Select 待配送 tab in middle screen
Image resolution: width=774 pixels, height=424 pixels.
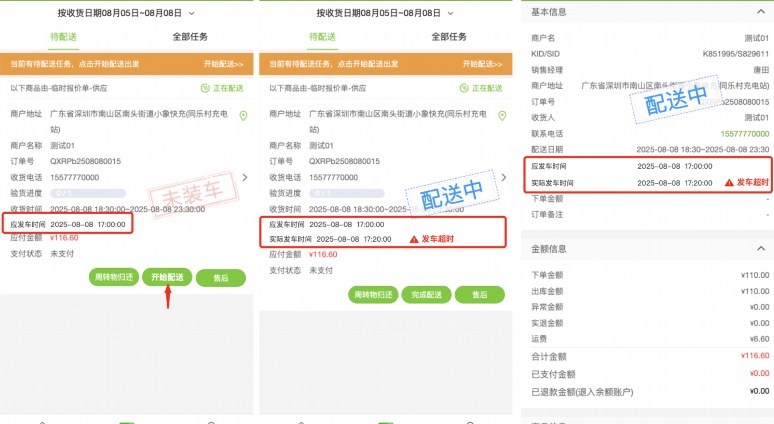pyautogui.click(x=322, y=37)
